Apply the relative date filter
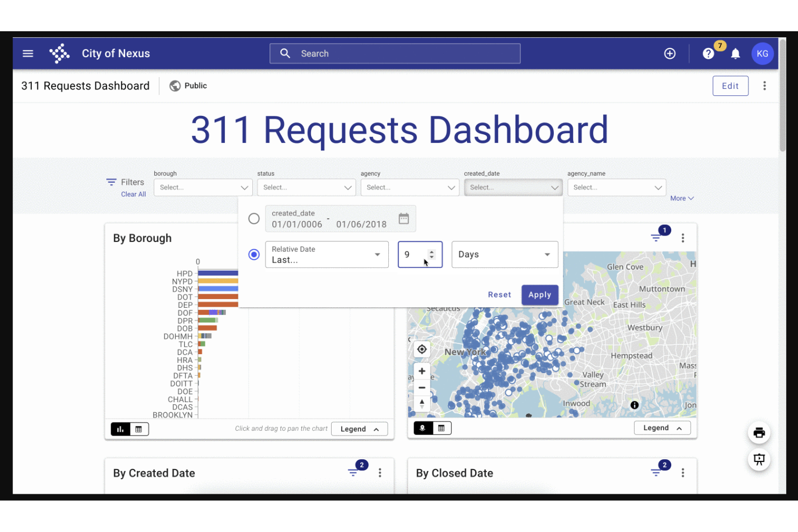 (x=540, y=295)
